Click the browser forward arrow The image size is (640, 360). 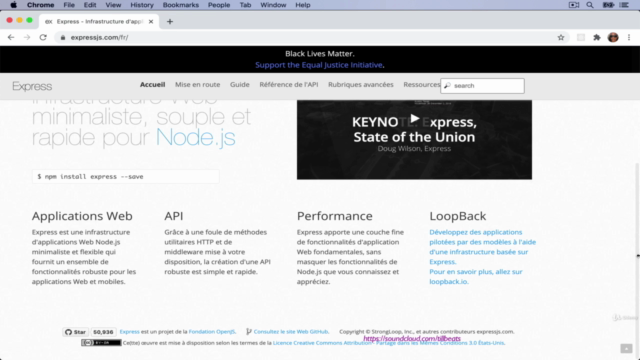click(x=27, y=37)
